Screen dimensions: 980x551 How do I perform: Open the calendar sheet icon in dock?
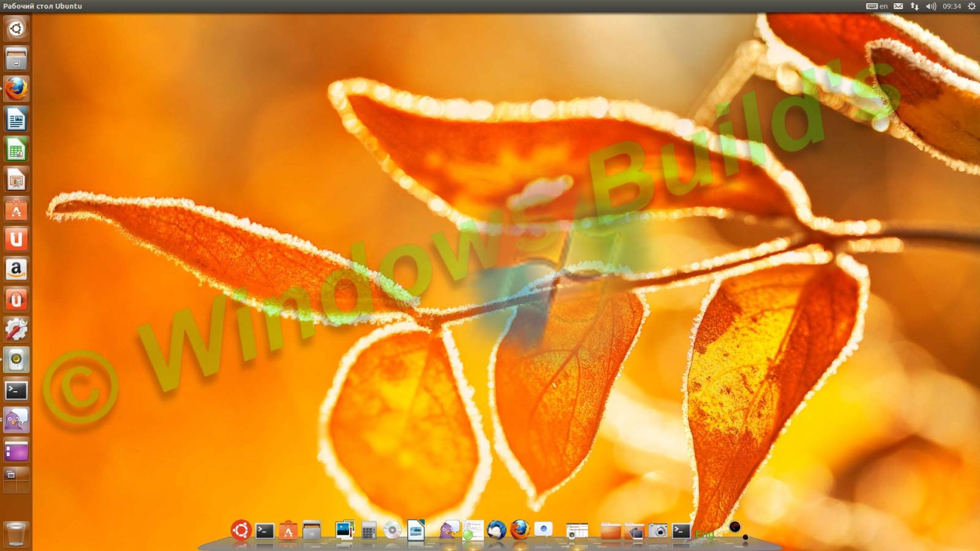pos(577,530)
